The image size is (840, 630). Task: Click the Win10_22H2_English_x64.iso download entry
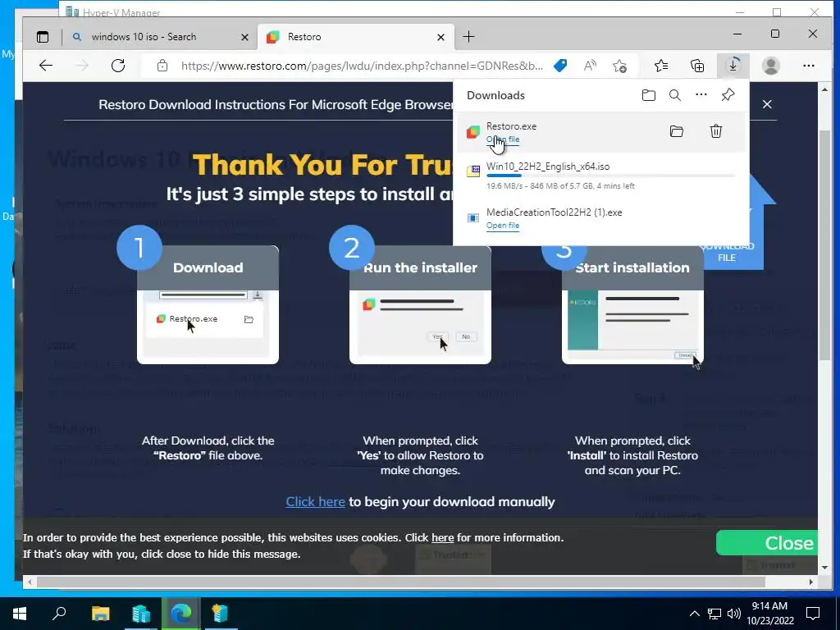600,176
